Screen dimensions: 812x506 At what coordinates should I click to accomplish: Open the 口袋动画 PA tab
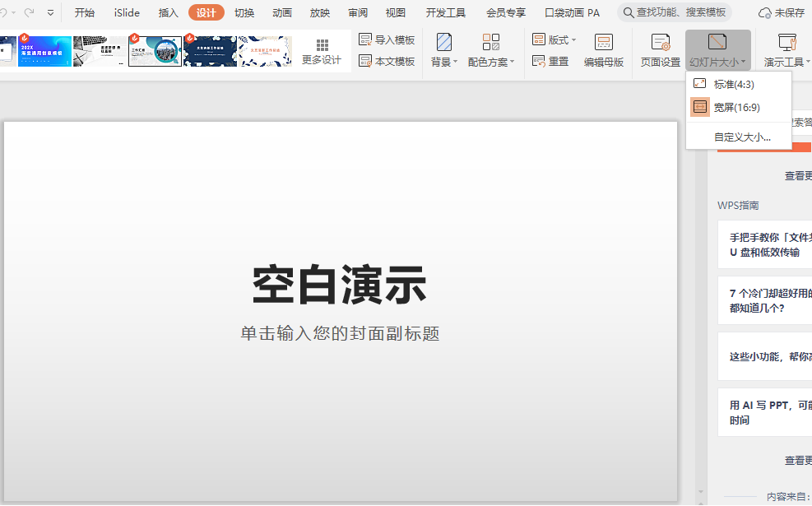(573, 13)
